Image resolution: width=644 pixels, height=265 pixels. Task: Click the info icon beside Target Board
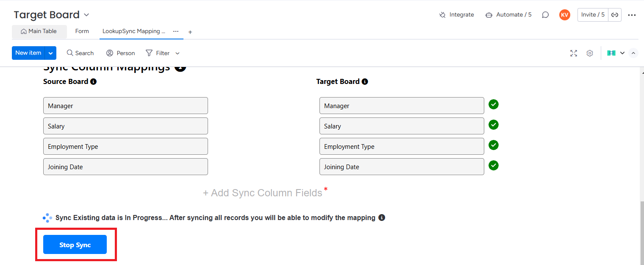click(365, 81)
